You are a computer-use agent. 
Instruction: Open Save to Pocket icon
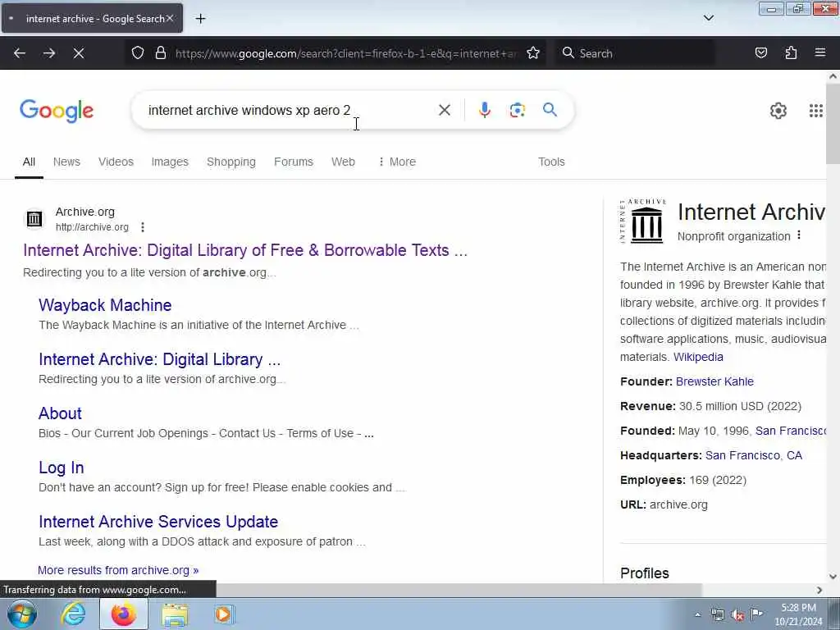[x=760, y=53]
